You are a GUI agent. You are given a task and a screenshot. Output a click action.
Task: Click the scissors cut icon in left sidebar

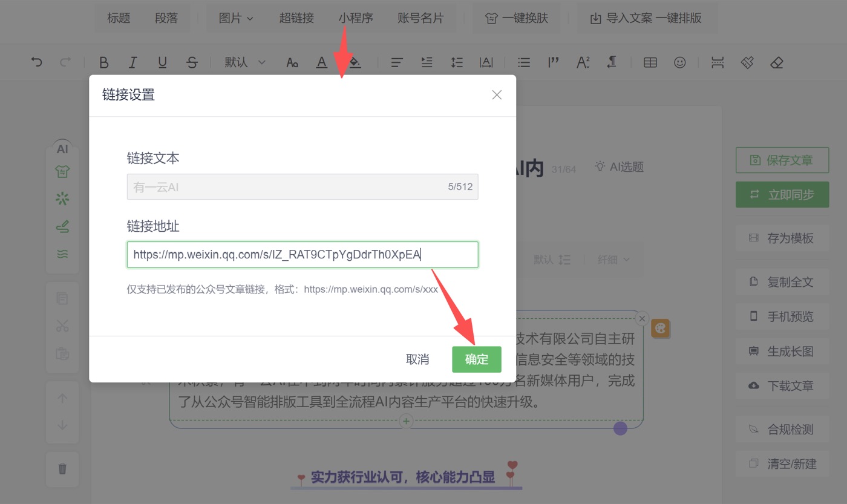pyautogui.click(x=62, y=326)
